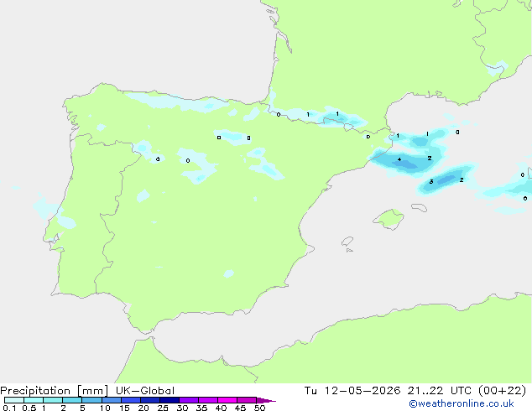Click the legend label '10'

(105, 408)
